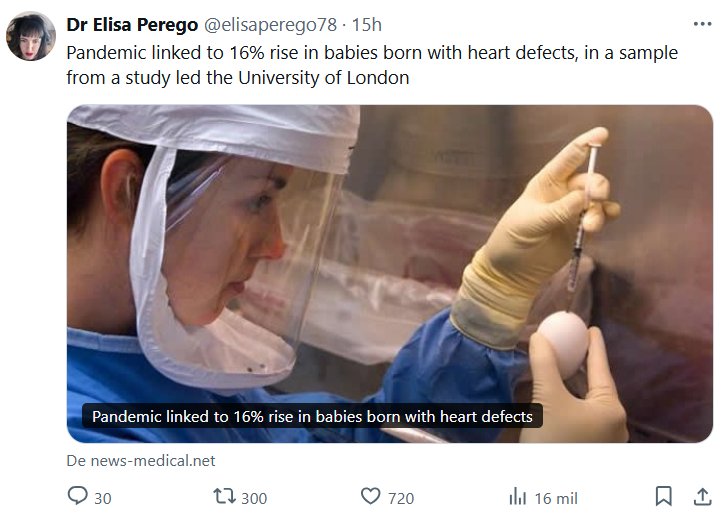726x516 pixels.
Task: Open the article photo of the lab worker
Action: coord(390,250)
